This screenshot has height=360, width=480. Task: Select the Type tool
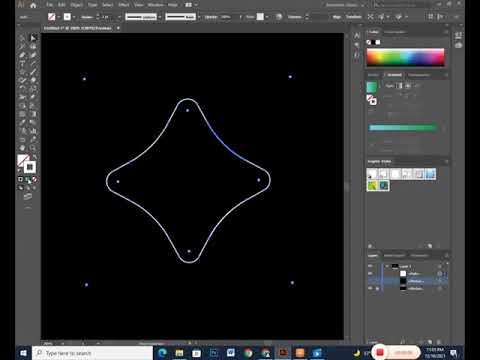pyautogui.click(x=22, y=63)
